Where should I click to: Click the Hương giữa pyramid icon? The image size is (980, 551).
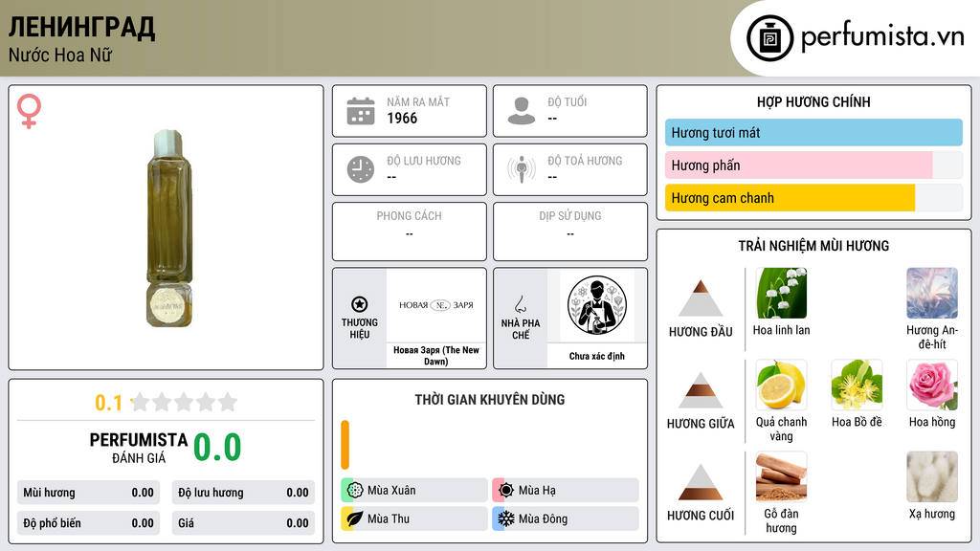coord(701,390)
